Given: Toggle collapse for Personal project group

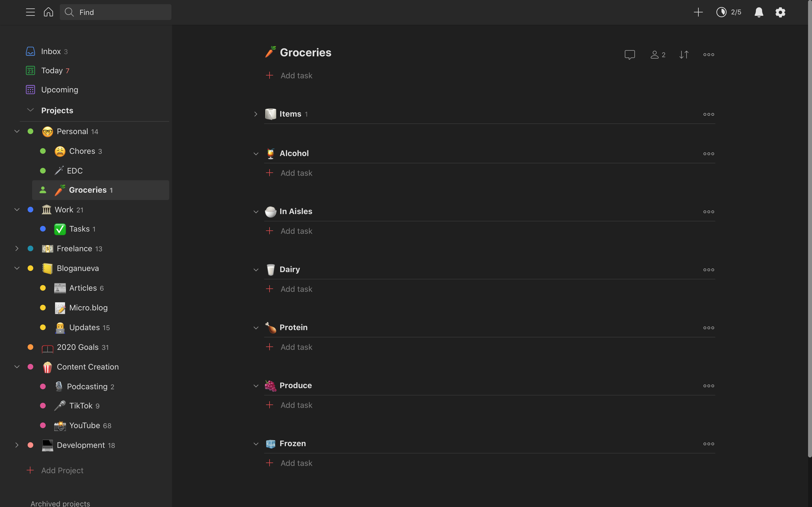Looking at the screenshot, I should click(x=16, y=131).
